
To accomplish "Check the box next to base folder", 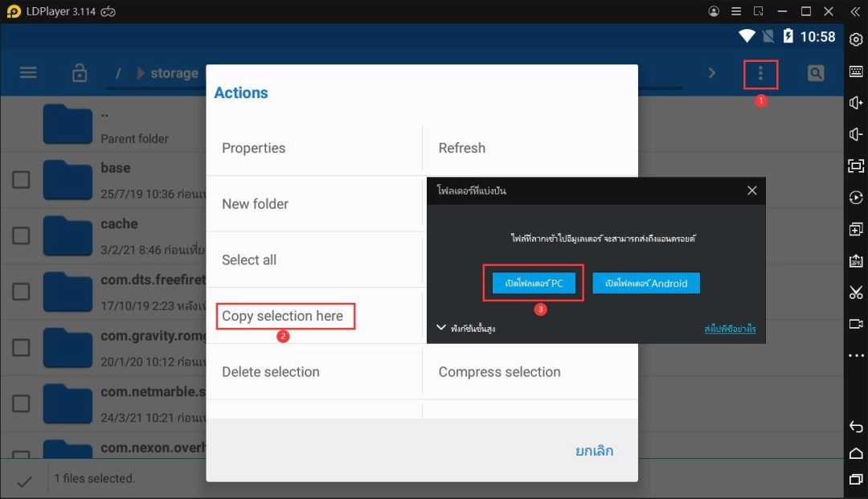I will click(22, 179).
